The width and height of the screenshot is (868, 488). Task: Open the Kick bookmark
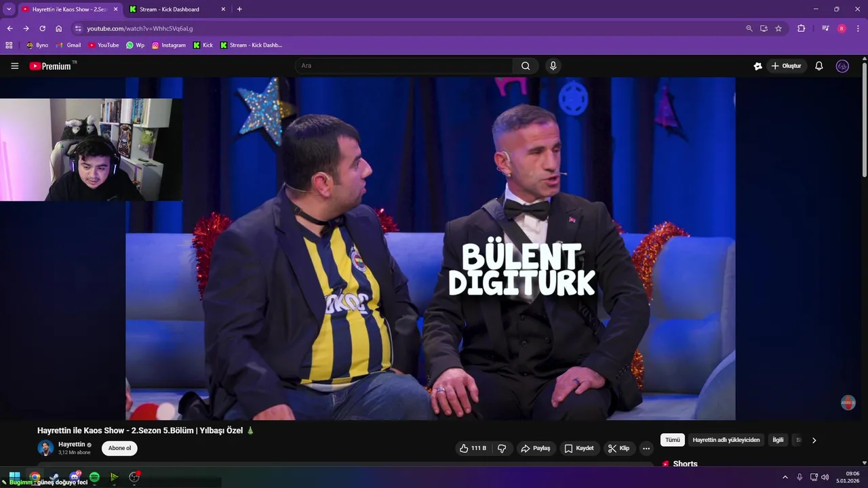tap(203, 45)
